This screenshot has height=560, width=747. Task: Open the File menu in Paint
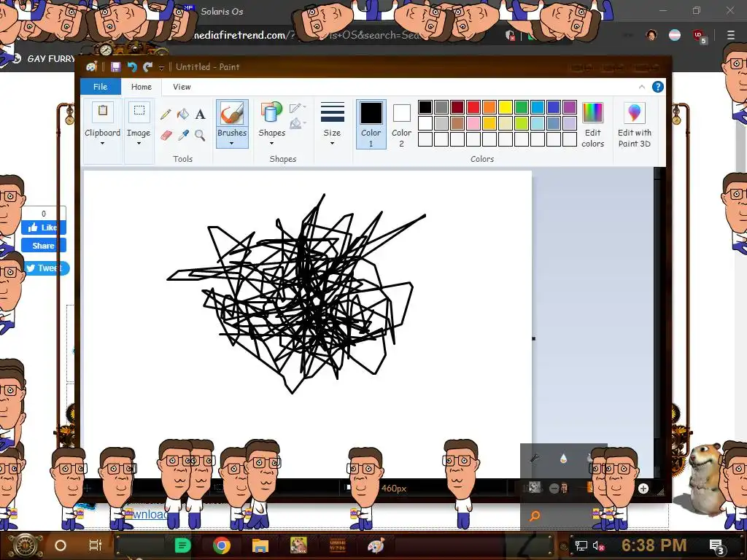101,87
